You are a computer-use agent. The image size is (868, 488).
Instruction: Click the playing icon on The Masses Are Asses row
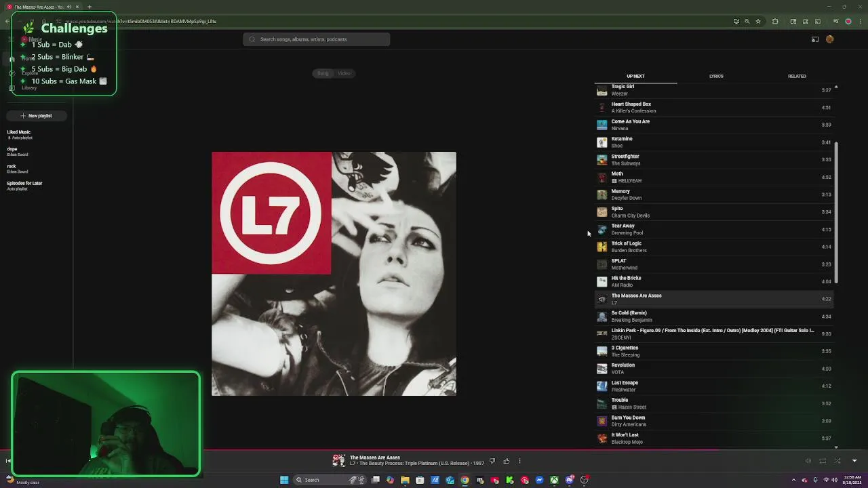(x=601, y=299)
